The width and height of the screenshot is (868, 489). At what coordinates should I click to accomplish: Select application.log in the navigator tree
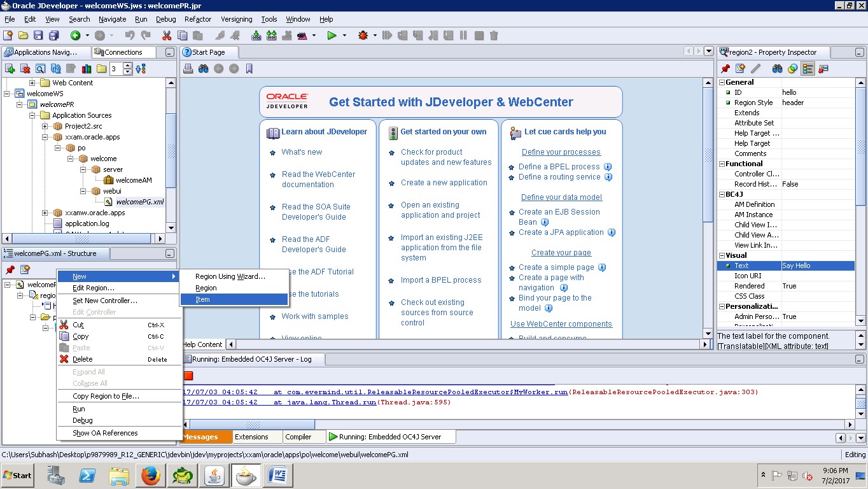pyautogui.click(x=87, y=223)
